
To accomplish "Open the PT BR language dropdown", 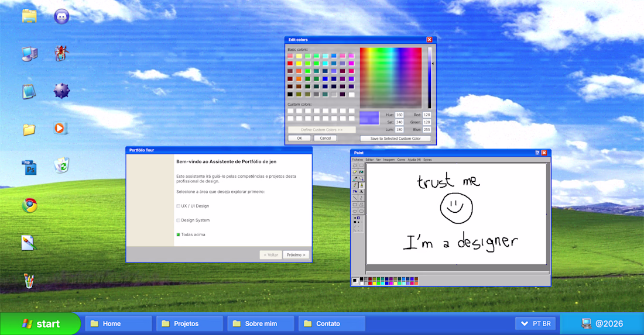I will click(536, 323).
